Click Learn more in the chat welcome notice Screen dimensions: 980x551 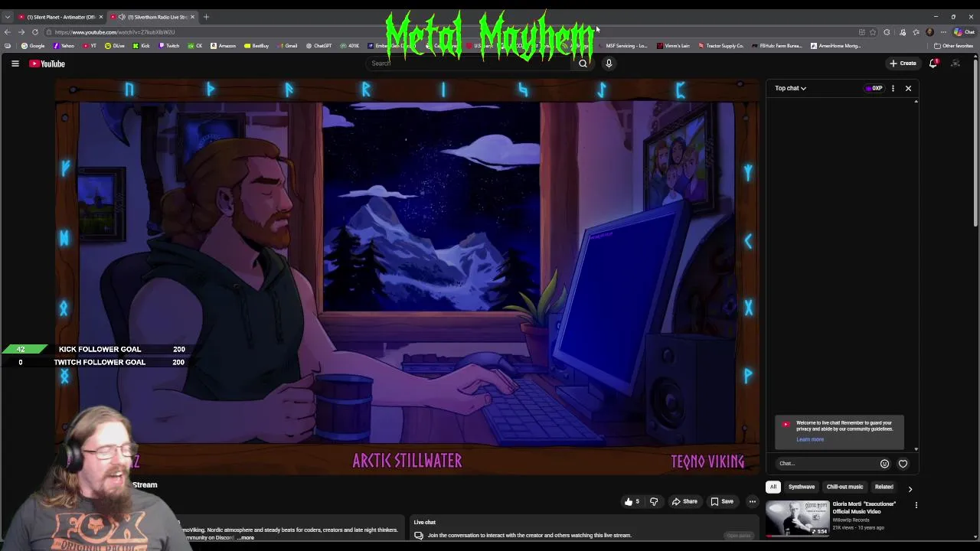tap(810, 439)
